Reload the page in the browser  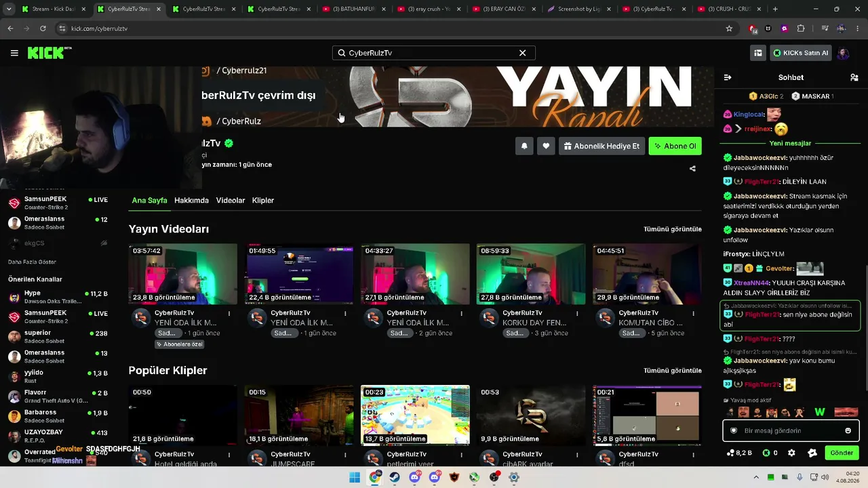(x=43, y=28)
